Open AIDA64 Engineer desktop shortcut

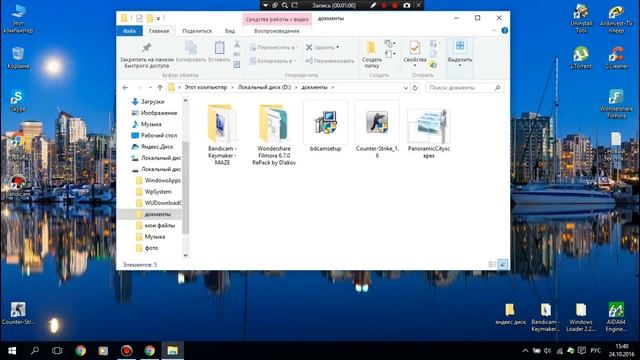point(616,317)
